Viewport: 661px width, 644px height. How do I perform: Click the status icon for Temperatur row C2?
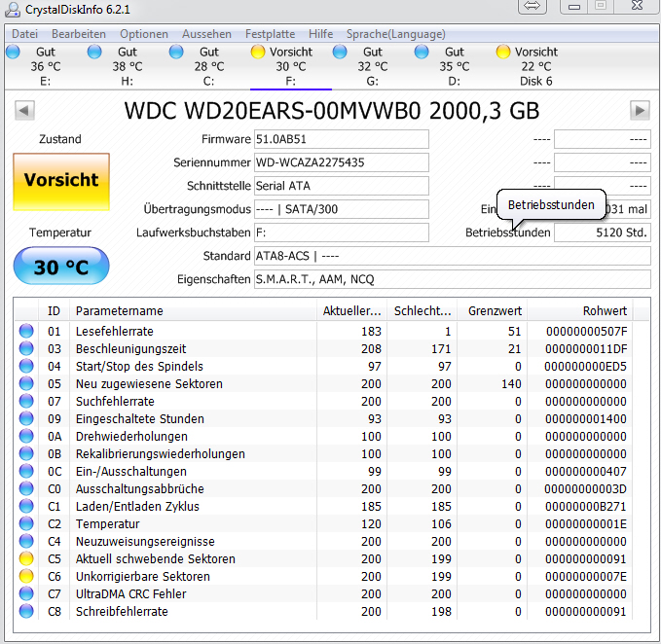coord(26,523)
